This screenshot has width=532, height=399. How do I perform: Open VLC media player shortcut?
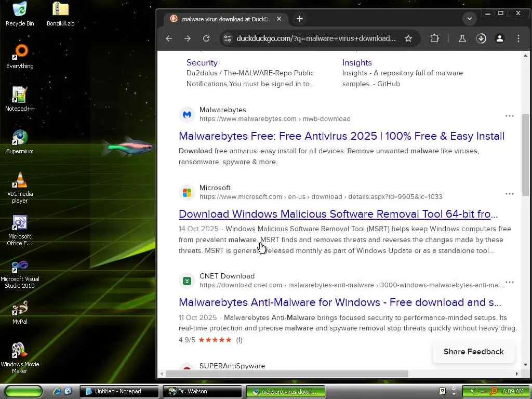pyautogui.click(x=20, y=188)
